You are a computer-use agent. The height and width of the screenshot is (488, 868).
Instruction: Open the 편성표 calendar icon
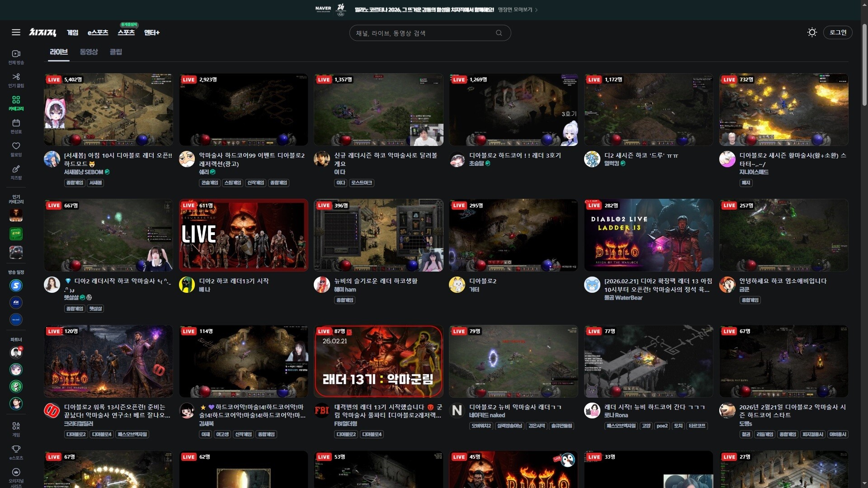(x=16, y=123)
